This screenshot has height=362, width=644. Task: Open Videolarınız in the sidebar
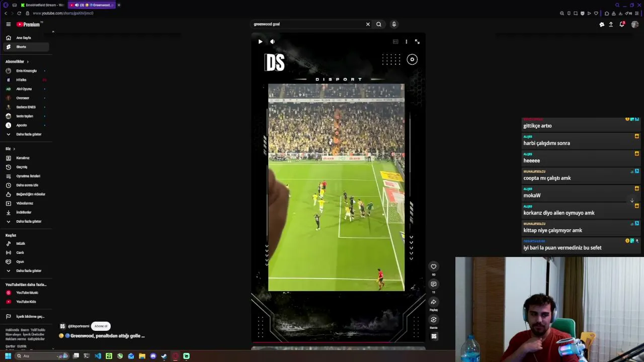pyautogui.click(x=25, y=203)
